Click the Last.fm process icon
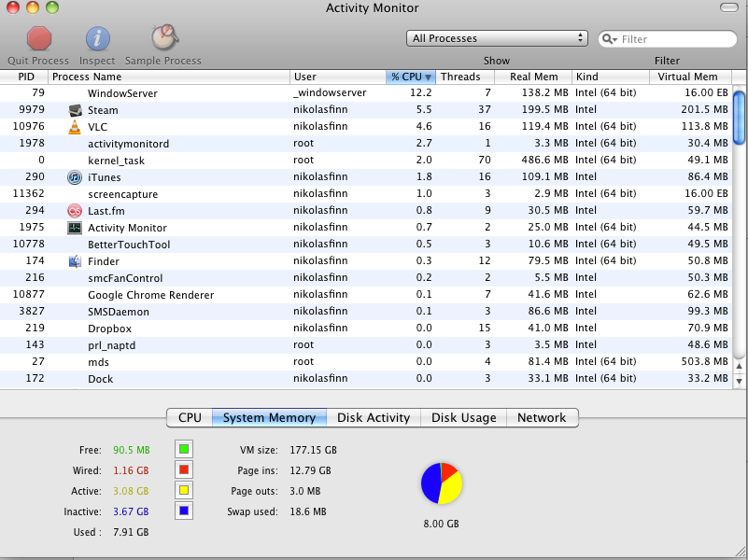 tap(75, 211)
